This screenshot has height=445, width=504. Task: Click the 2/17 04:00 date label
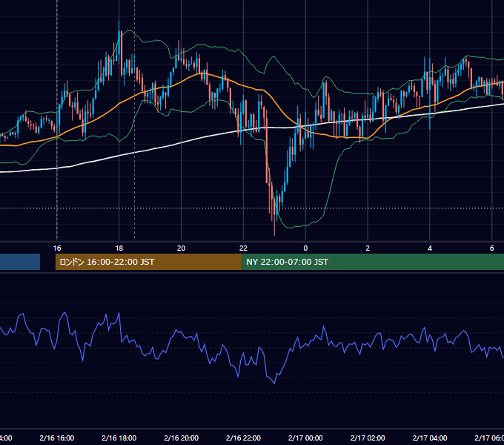430,438
